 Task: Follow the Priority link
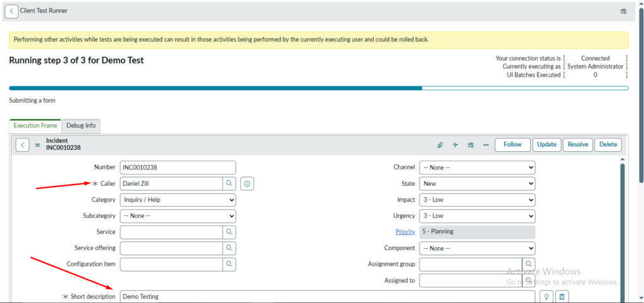coord(405,232)
